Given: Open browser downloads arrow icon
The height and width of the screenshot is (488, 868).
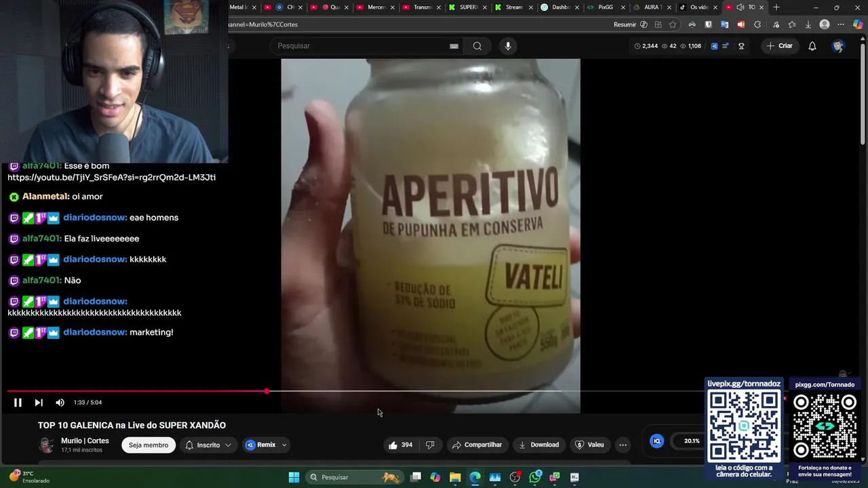Looking at the screenshot, I should 808,25.
